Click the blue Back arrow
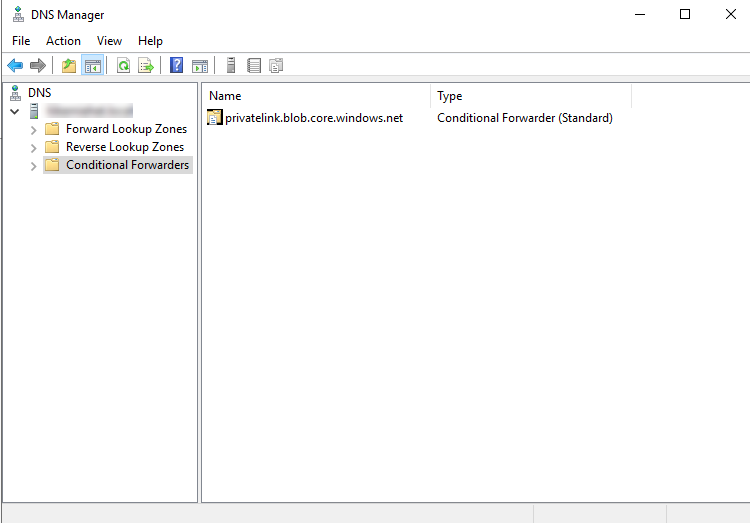The image size is (750, 523). tap(15, 65)
